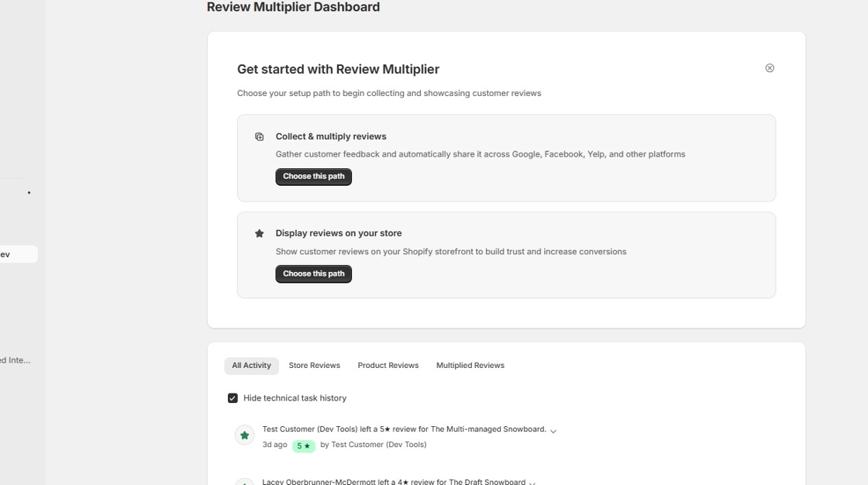Click the star icon beside Display reviews
Screen dimensions: 868x485
coord(259,234)
